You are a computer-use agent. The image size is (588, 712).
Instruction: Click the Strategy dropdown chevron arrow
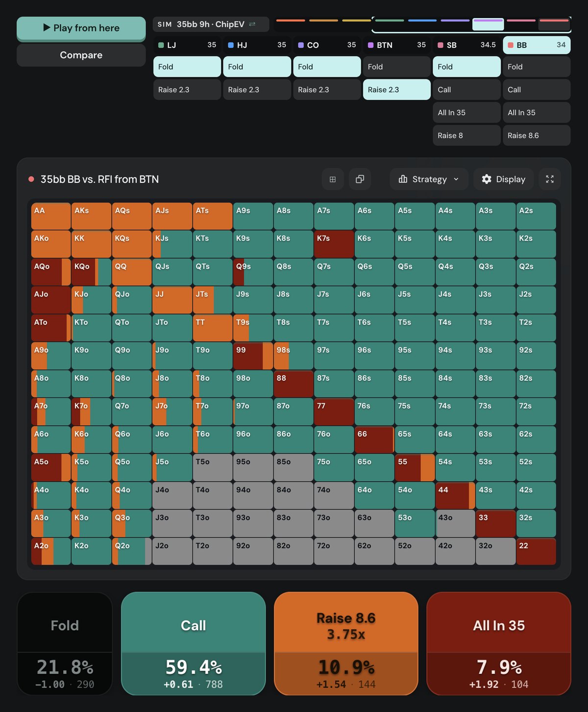[x=456, y=179]
